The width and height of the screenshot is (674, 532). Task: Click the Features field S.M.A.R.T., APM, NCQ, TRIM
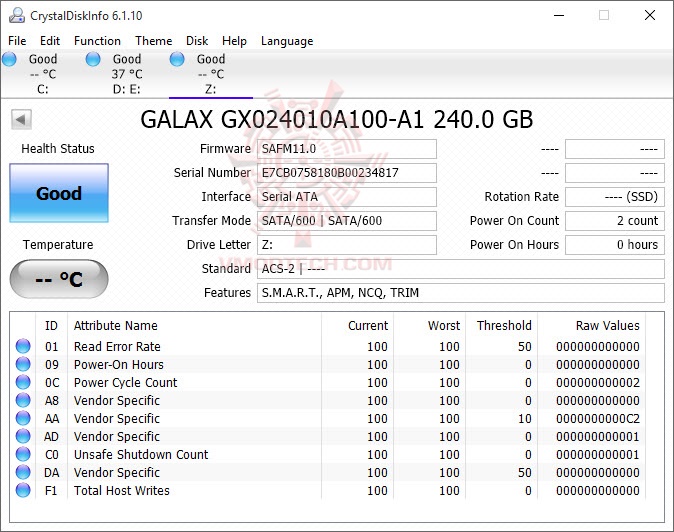click(461, 293)
